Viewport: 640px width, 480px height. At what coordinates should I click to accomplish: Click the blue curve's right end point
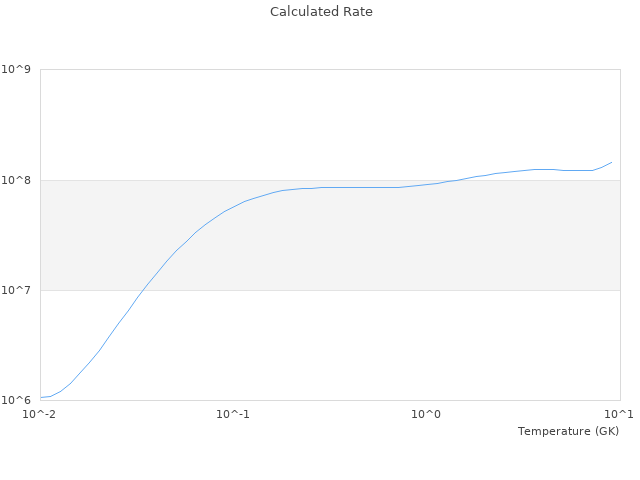612,162
